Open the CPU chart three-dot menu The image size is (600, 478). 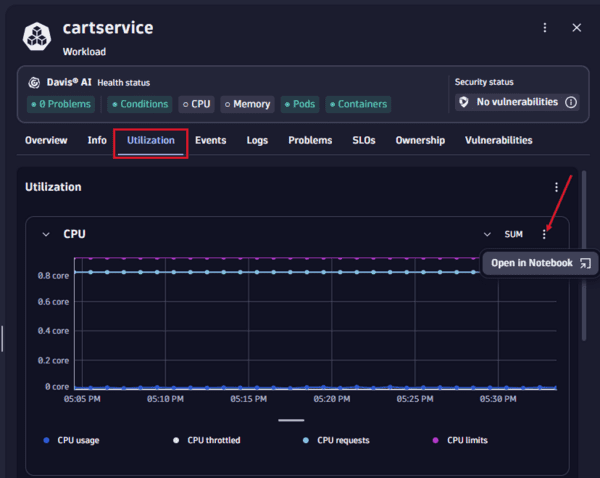click(545, 234)
